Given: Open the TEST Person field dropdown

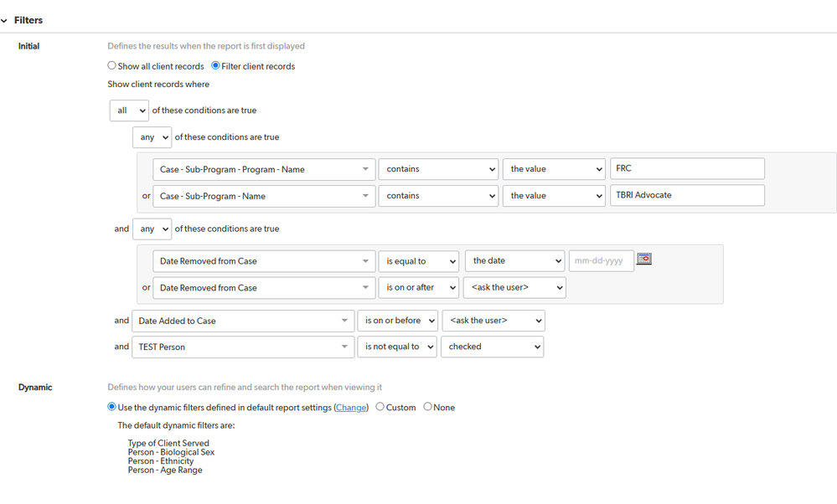Looking at the screenshot, I should [243, 347].
